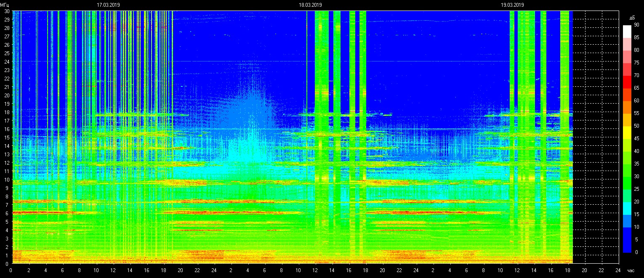This screenshot has height=278, width=644.
Task: Click the 0 value on the dB scale
Action: tap(636, 252)
